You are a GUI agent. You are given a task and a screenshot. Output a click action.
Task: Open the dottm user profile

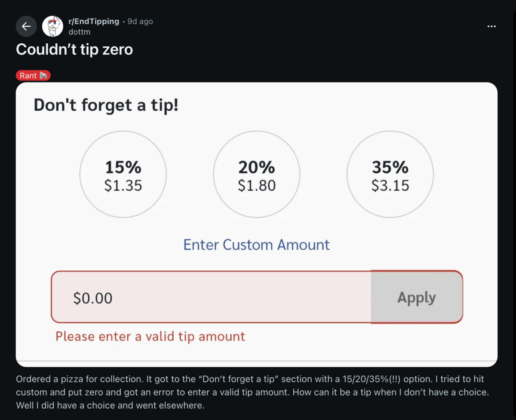click(x=79, y=32)
